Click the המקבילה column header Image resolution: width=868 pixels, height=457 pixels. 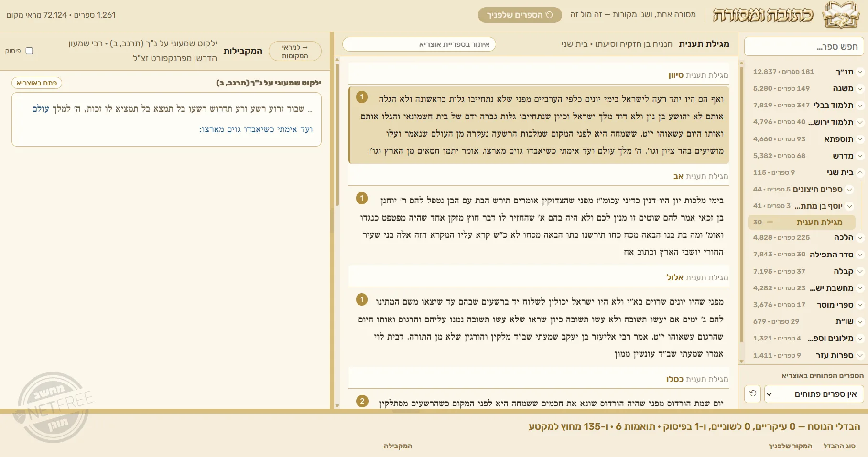tap(398, 446)
